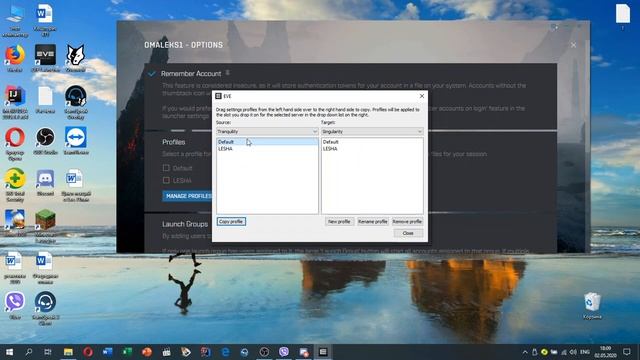Click the ENG language indicator in tray

(x=585, y=352)
